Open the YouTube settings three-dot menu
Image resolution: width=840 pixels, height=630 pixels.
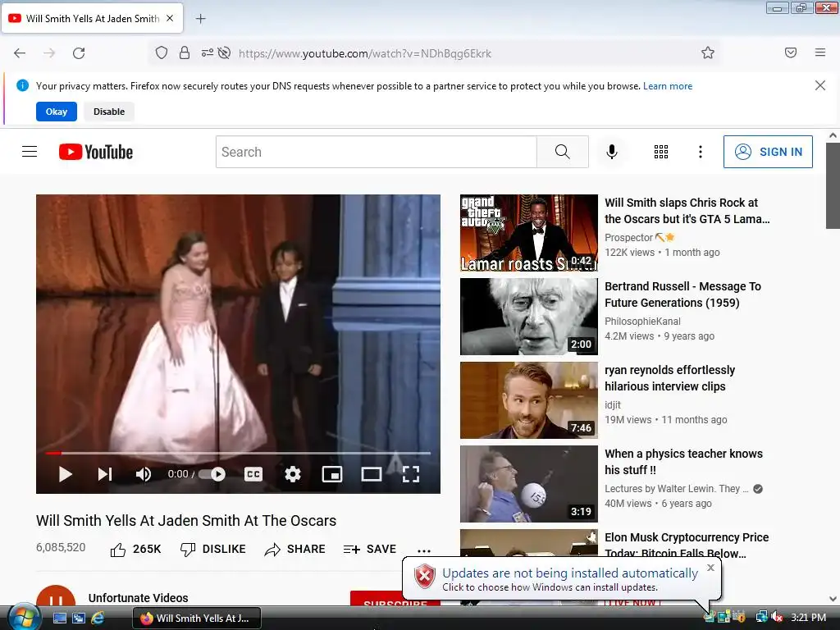coord(701,152)
